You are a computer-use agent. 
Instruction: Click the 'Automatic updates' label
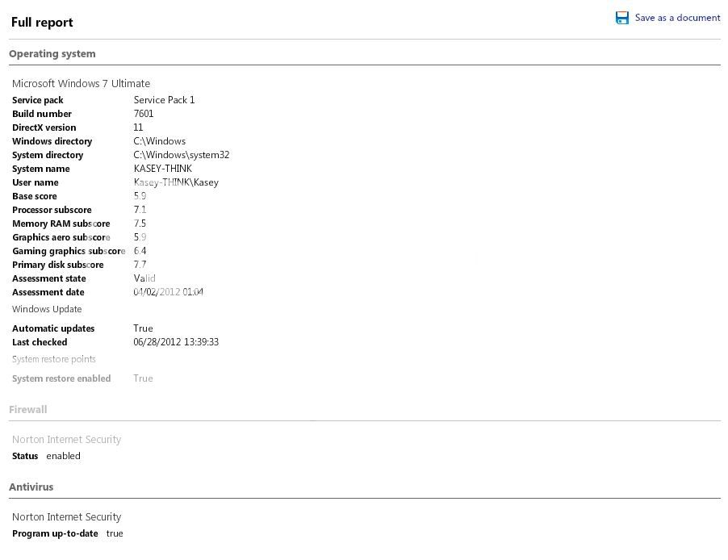point(53,328)
